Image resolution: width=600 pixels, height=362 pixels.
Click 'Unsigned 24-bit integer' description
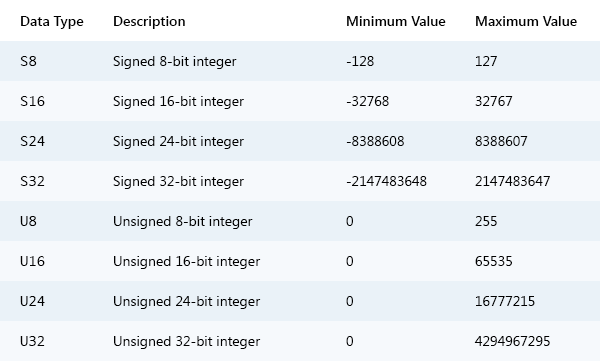coord(186,302)
